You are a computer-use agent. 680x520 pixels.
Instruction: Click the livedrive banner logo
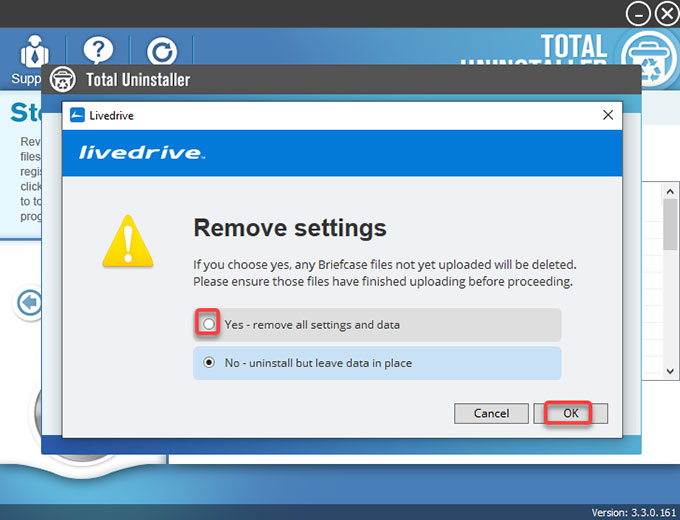pyautogui.click(x=142, y=153)
